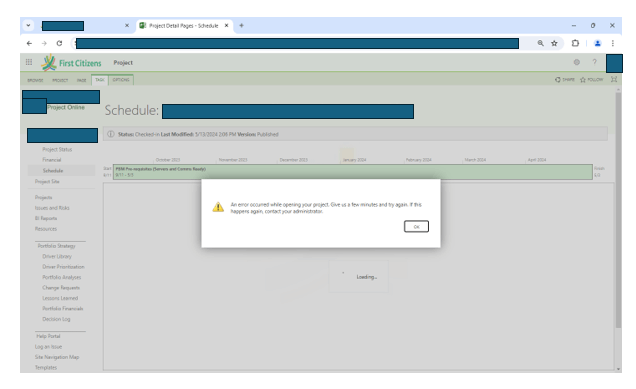Open Financial in sidebar
Viewport: 636px width, 389px height.
point(52,160)
